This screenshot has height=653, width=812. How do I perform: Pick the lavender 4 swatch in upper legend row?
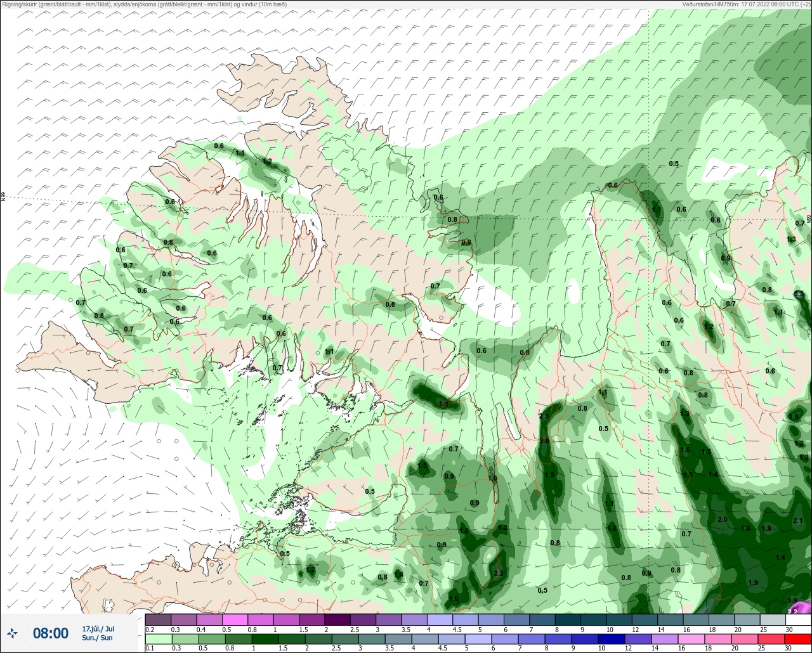[440, 619]
